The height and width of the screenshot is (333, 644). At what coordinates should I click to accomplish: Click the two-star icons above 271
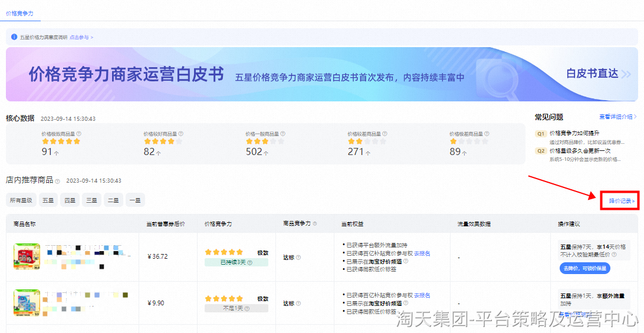[x=367, y=141]
